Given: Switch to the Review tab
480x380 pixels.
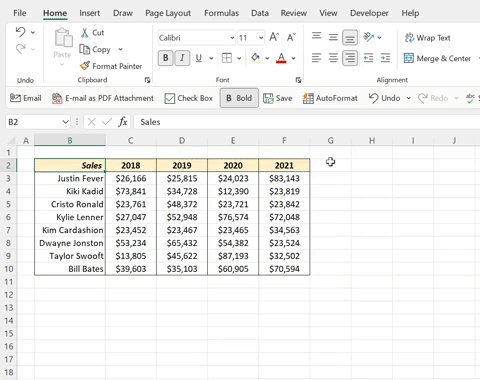Looking at the screenshot, I should click(x=294, y=13).
